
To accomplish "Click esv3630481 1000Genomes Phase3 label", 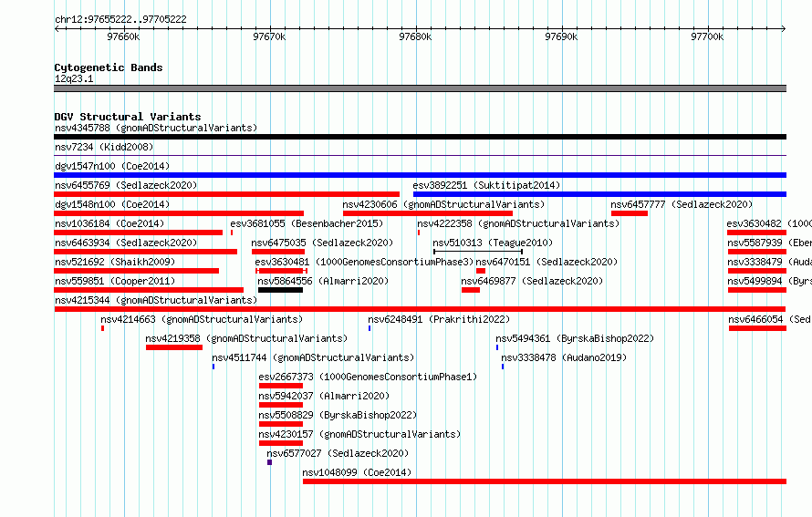I will click(365, 262).
